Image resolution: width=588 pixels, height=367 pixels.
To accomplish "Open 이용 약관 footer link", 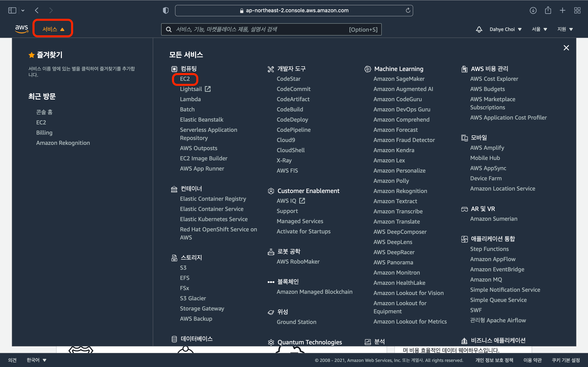I will pos(532,360).
